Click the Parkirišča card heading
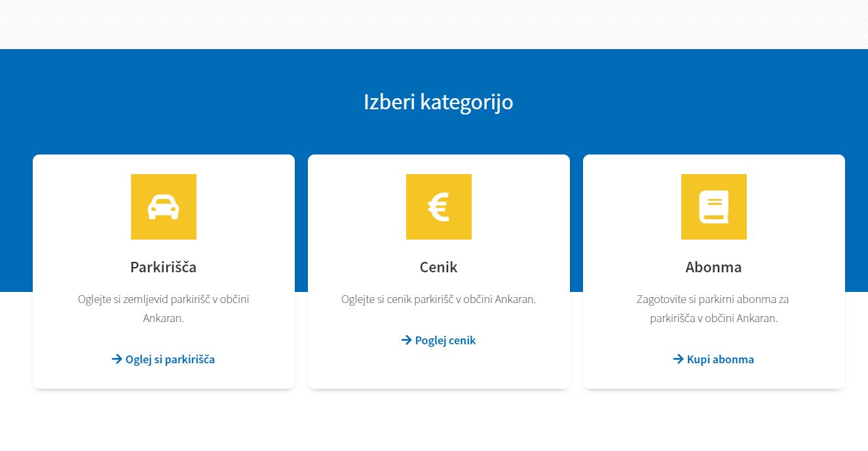The image size is (868, 451). [164, 267]
